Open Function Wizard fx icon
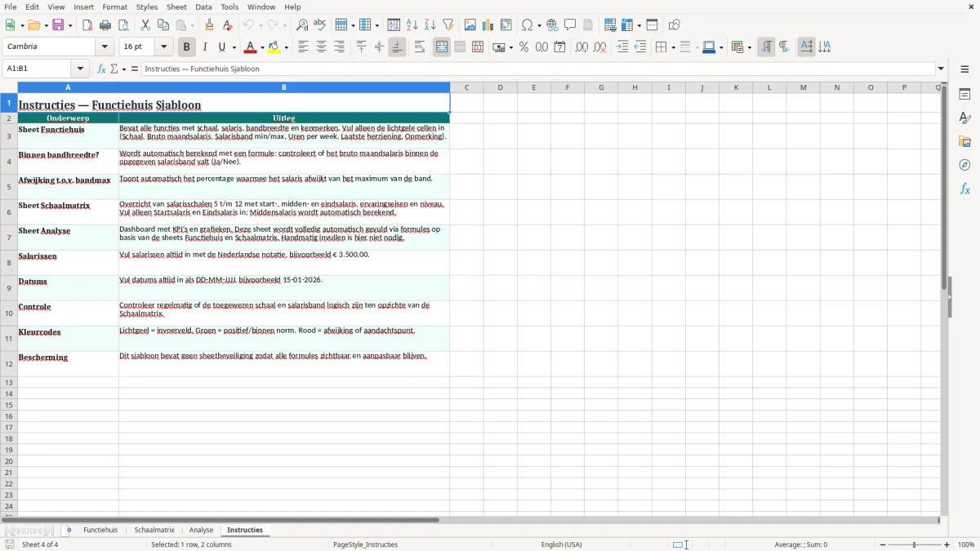980x551 pixels. click(x=102, y=69)
